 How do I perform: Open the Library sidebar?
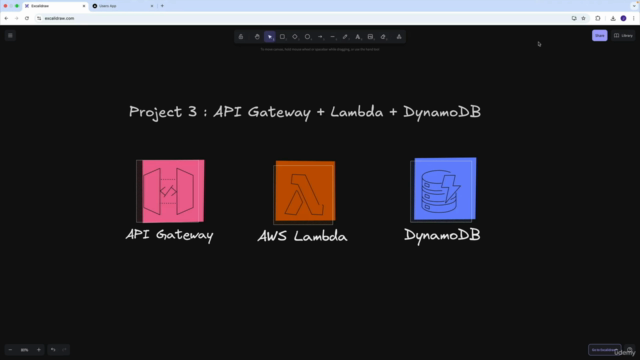tap(623, 36)
